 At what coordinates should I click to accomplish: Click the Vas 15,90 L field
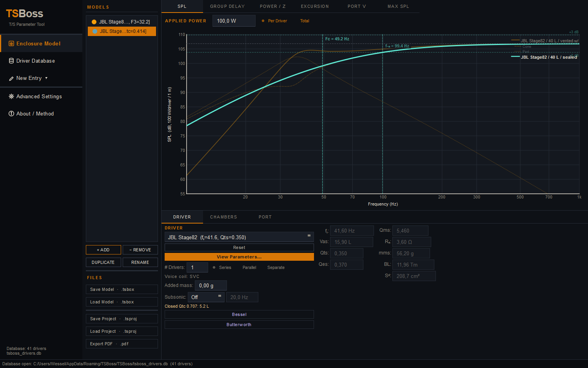tap(352, 242)
